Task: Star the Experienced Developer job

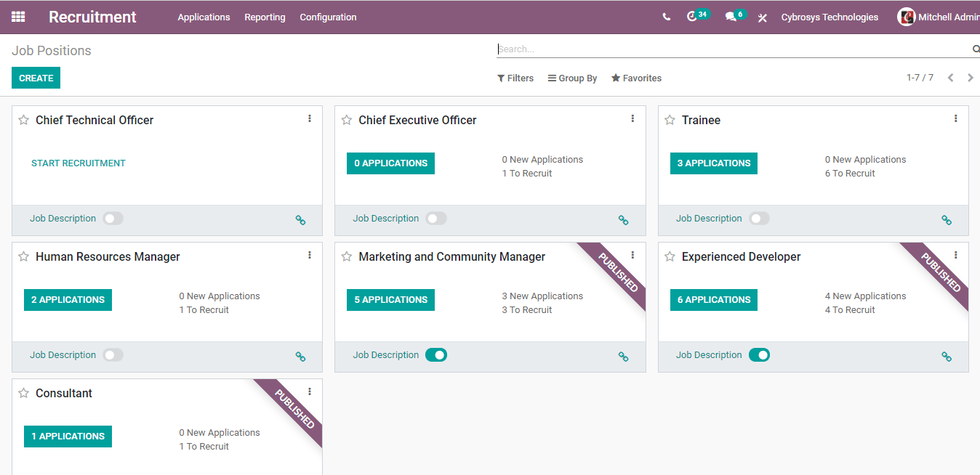Action: coord(670,256)
